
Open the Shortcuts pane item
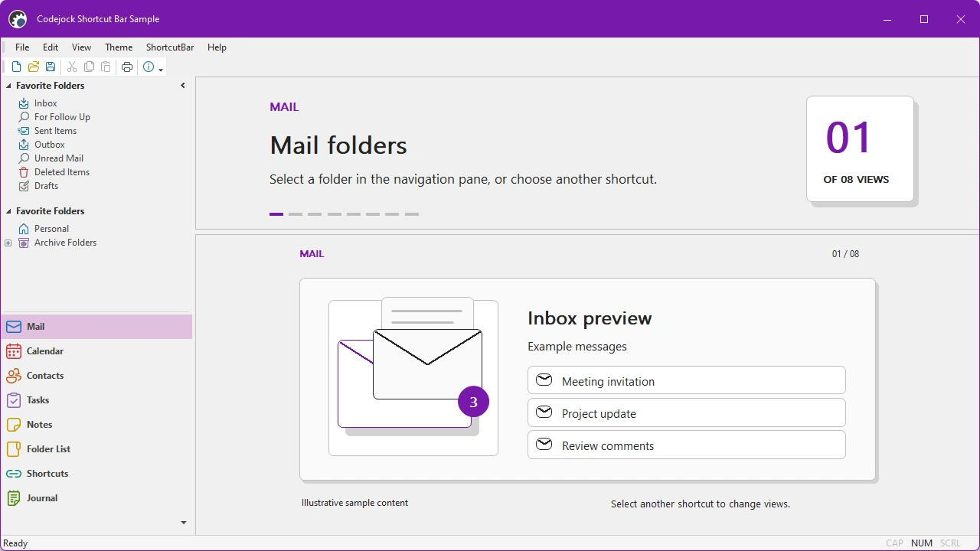[96, 474]
